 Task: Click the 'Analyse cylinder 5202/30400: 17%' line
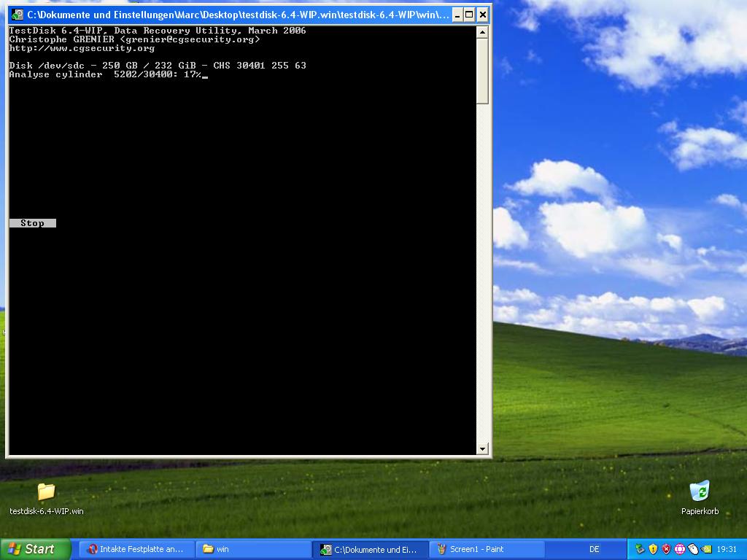pos(106,74)
